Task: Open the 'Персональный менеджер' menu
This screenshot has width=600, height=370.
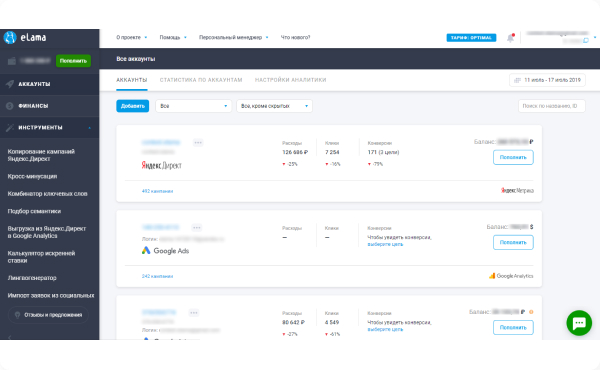Action: coord(233,37)
